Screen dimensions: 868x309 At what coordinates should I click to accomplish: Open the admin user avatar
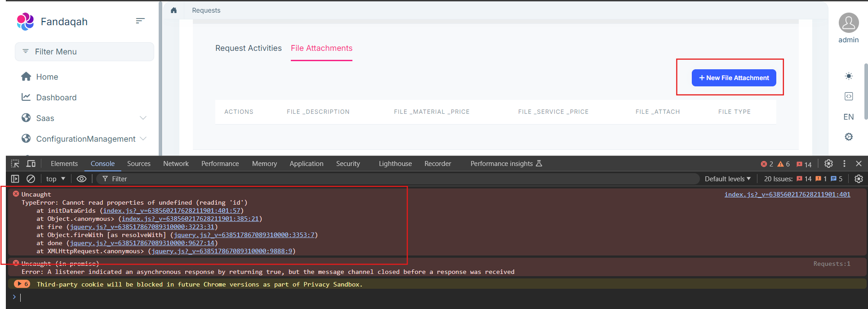click(849, 23)
